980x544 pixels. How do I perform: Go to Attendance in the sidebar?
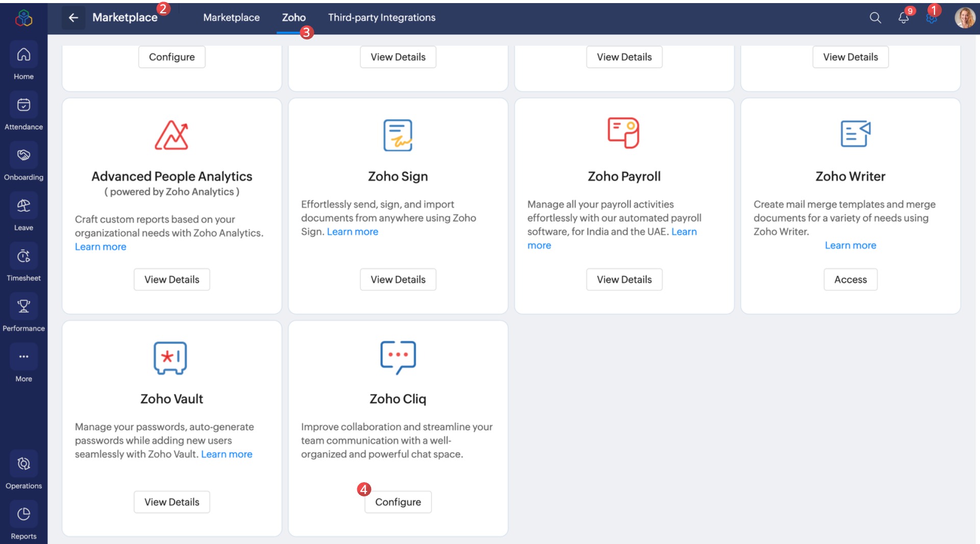23,105
